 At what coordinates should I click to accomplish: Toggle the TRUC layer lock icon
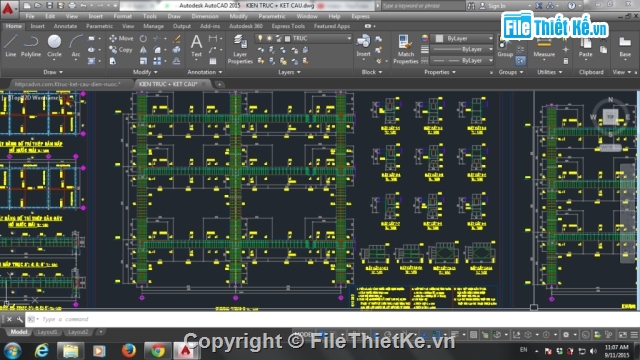coord(279,38)
